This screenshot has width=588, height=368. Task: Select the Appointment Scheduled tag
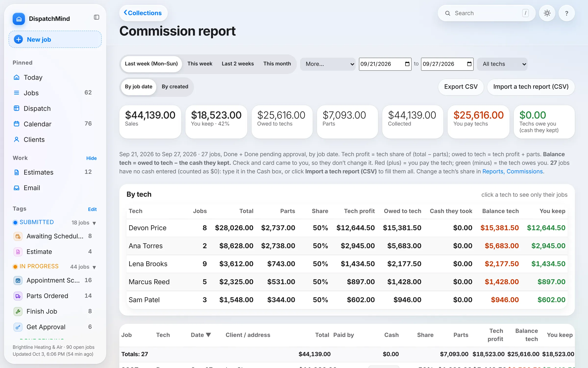tap(55, 280)
